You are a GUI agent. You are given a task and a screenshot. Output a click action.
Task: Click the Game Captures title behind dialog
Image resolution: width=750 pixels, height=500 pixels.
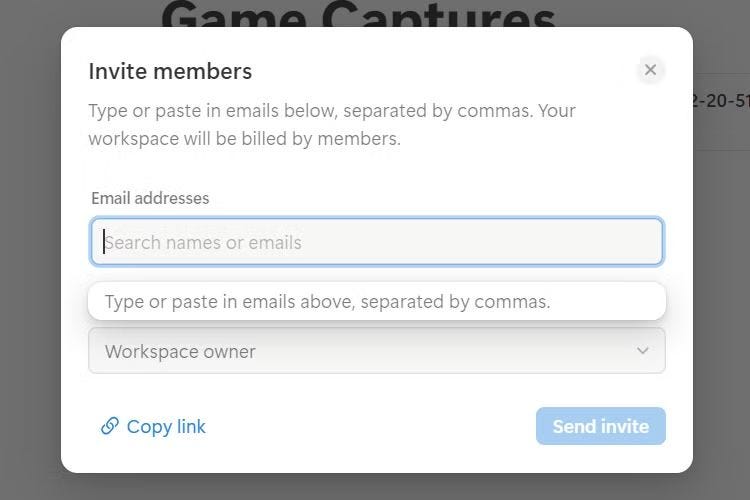(358, 14)
